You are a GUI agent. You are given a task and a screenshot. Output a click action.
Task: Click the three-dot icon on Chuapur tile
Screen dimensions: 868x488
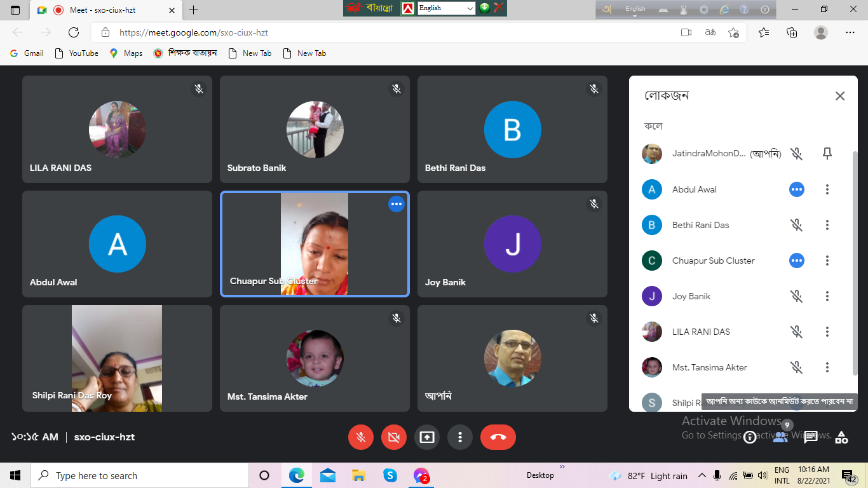coord(397,204)
